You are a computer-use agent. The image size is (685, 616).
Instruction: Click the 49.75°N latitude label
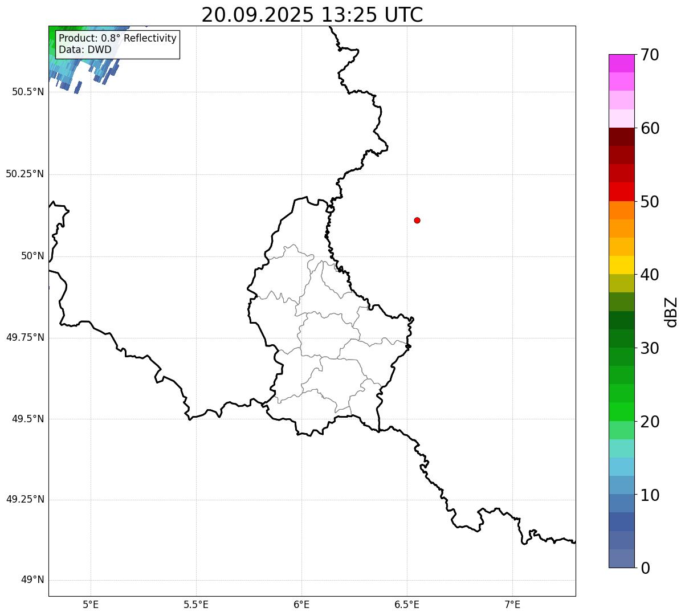tap(25, 337)
